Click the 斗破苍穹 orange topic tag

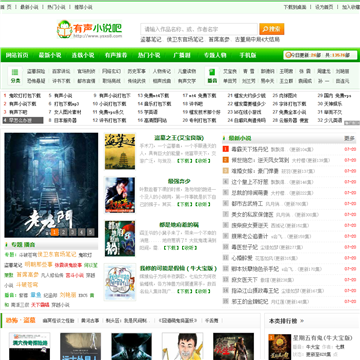tap(27, 285)
